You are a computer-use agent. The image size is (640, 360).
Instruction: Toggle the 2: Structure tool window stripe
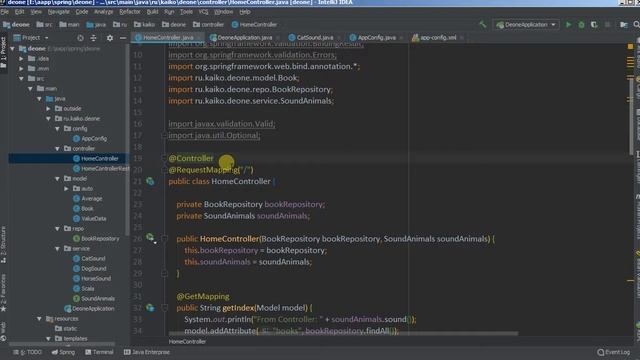tap(3, 244)
